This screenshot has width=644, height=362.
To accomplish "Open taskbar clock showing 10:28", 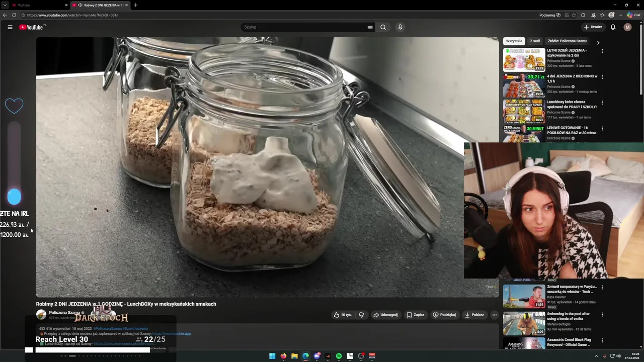I will point(631,356).
